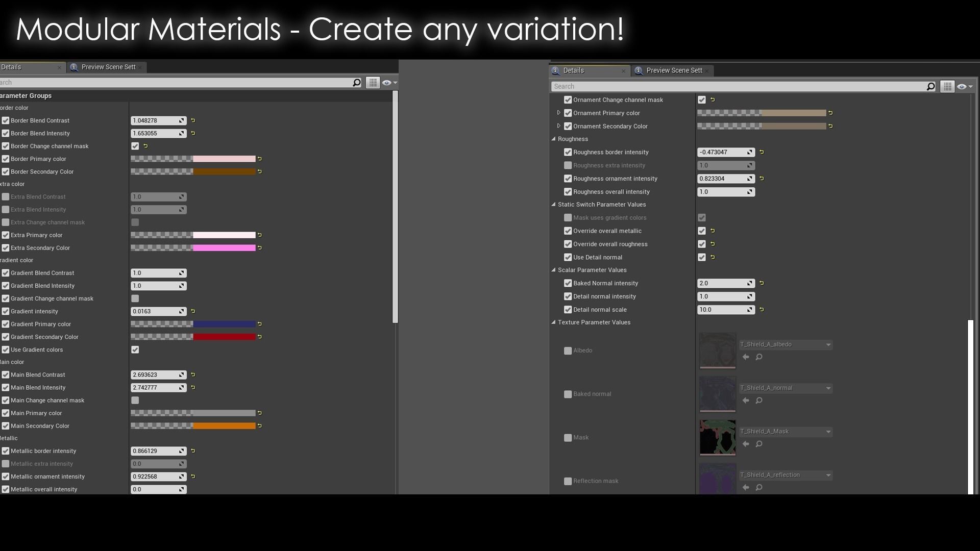The image size is (980, 551).
Task: Tick the Gradient Change channel mask value checkbox
Action: (x=135, y=298)
